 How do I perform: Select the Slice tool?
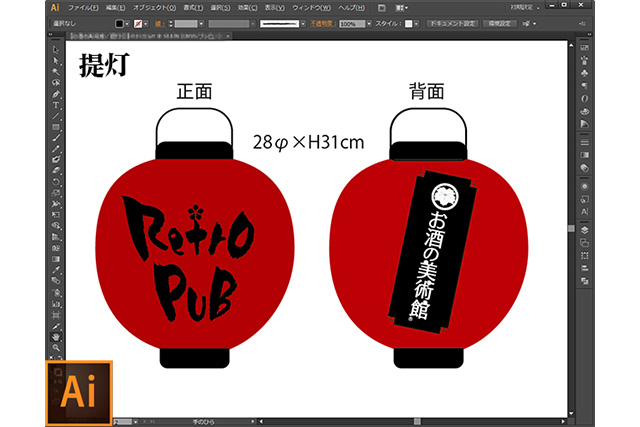56,326
